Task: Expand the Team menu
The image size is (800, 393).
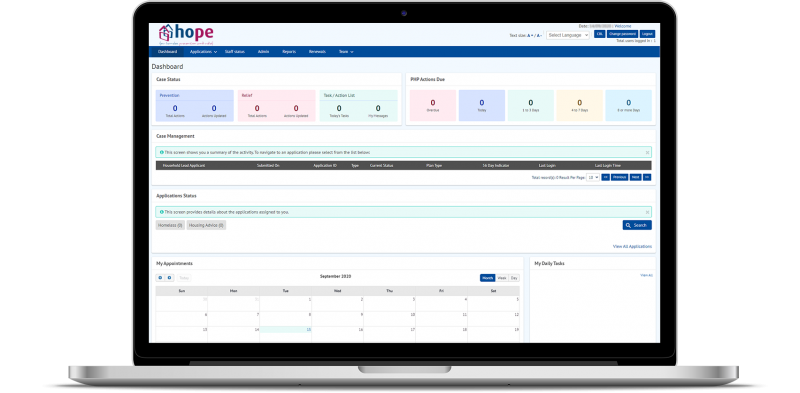Action: click(346, 52)
